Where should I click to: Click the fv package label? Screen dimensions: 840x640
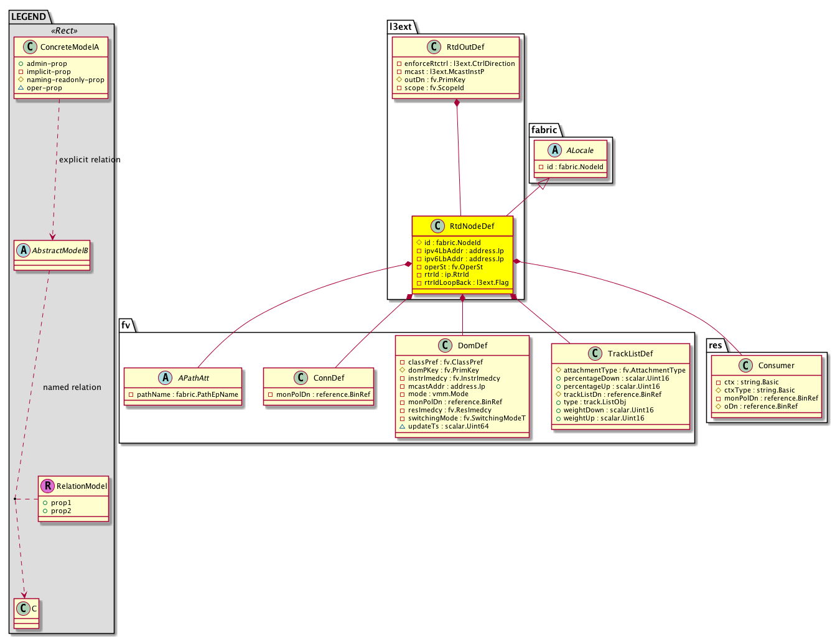tap(126, 325)
